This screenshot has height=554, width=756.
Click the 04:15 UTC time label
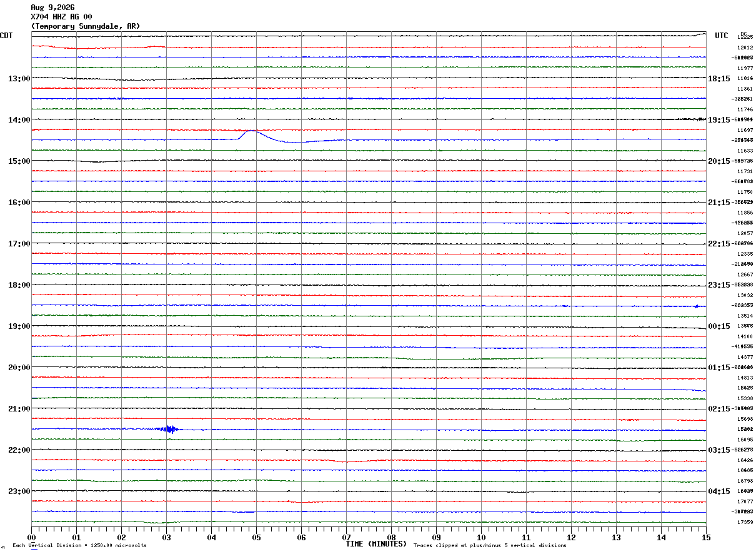[719, 491]
